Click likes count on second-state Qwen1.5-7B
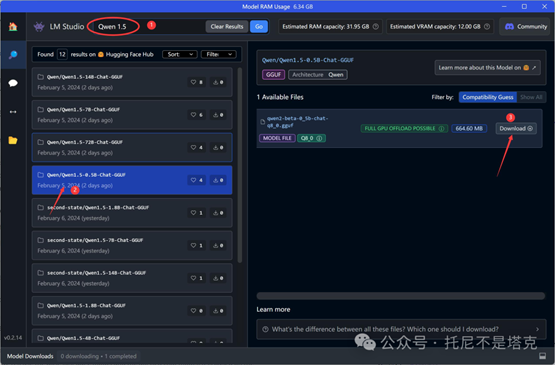 (x=197, y=245)
